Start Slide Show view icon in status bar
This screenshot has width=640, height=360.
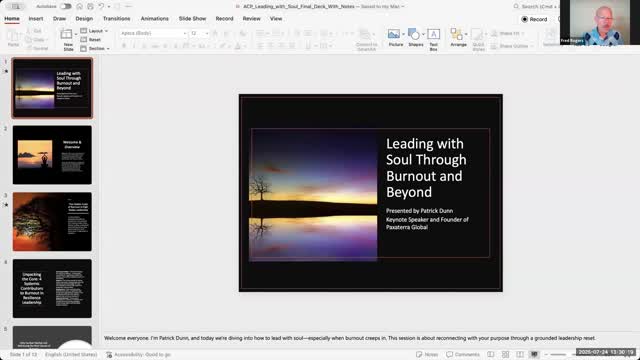[534, 354]
